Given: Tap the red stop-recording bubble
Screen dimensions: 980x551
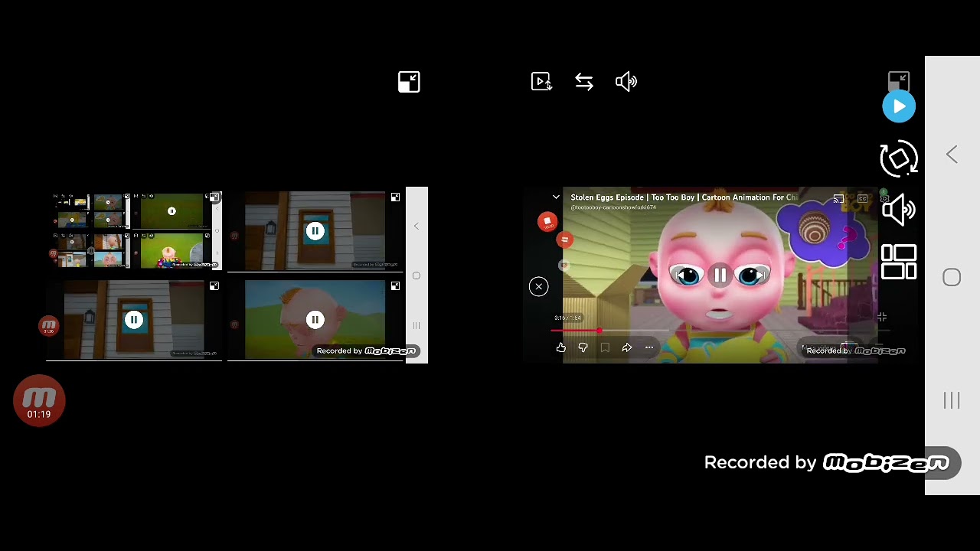Looking at the screenshot, I should pyautogui.click(x=547, y=222).
